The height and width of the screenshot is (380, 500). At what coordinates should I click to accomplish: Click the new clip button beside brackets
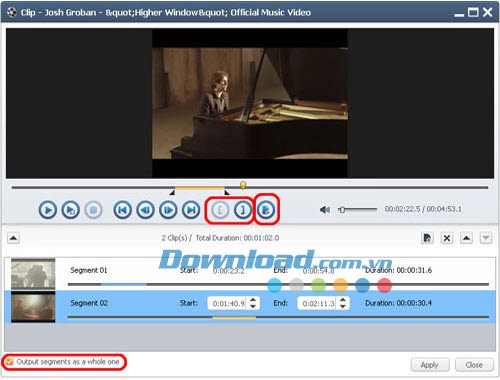[x=266, y=210]
